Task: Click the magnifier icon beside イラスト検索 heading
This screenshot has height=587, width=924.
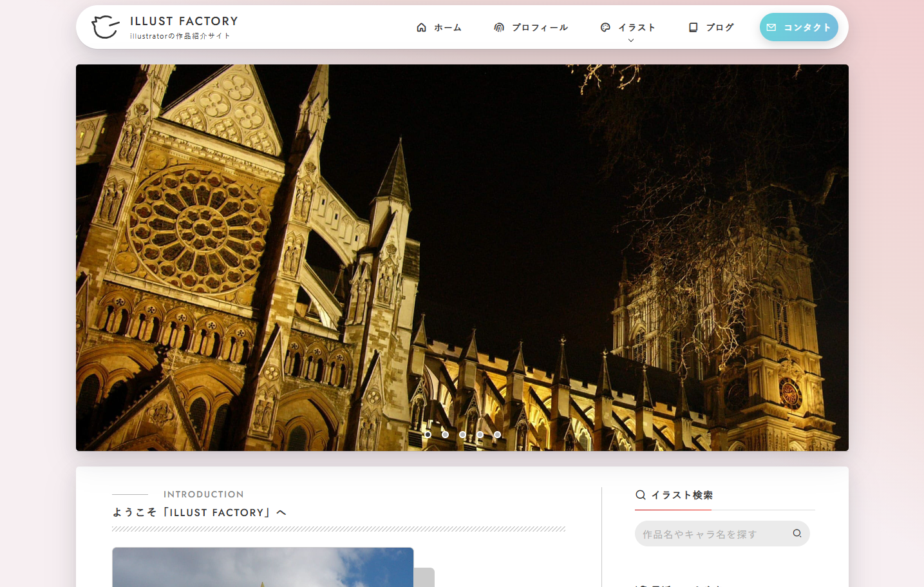Action: (x=641, y=495)
